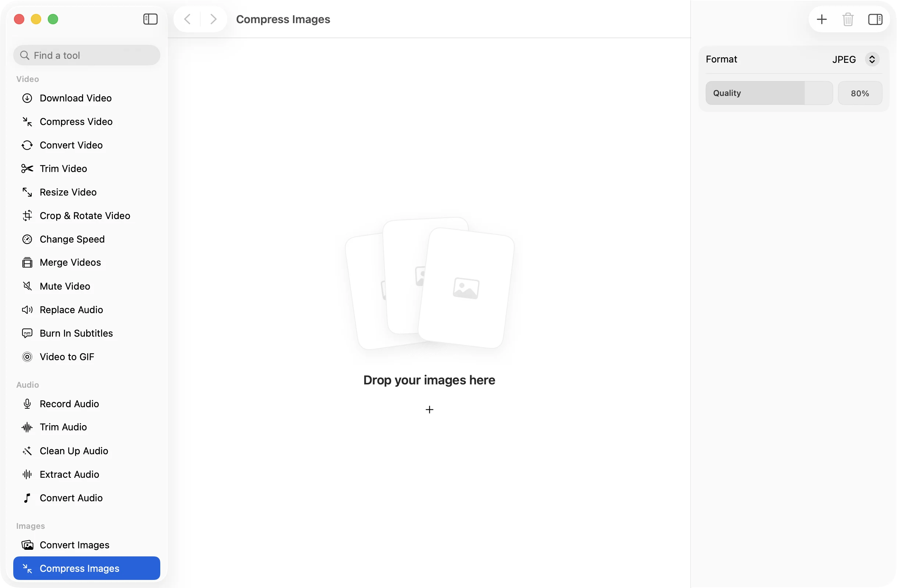Focus the Find a tool search field
This screenshot has width=897, height=588.
(86, 55)
